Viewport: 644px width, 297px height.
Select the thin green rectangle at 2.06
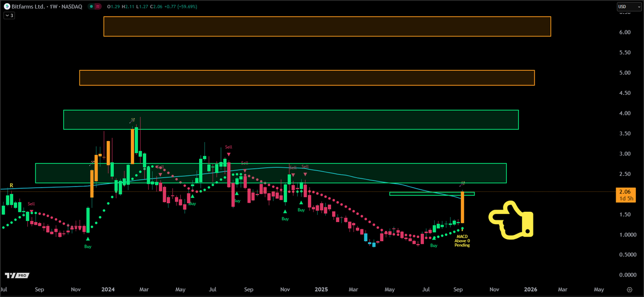pos(432,194)
